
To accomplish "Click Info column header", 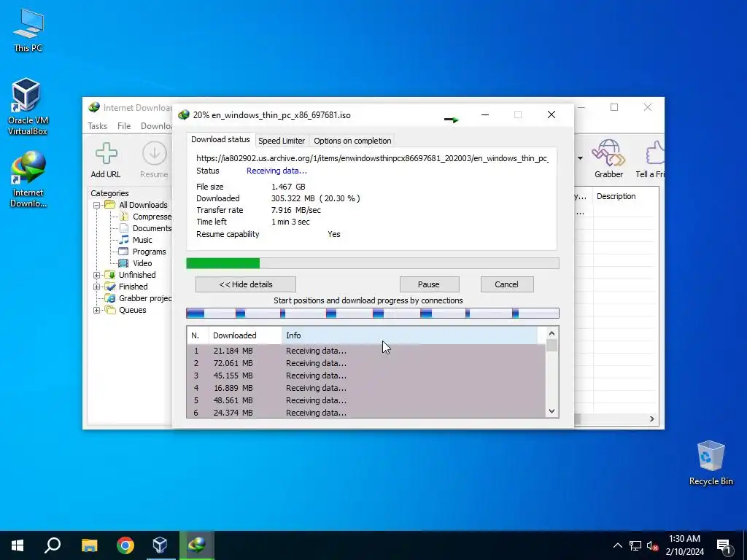I will point(410,335).
